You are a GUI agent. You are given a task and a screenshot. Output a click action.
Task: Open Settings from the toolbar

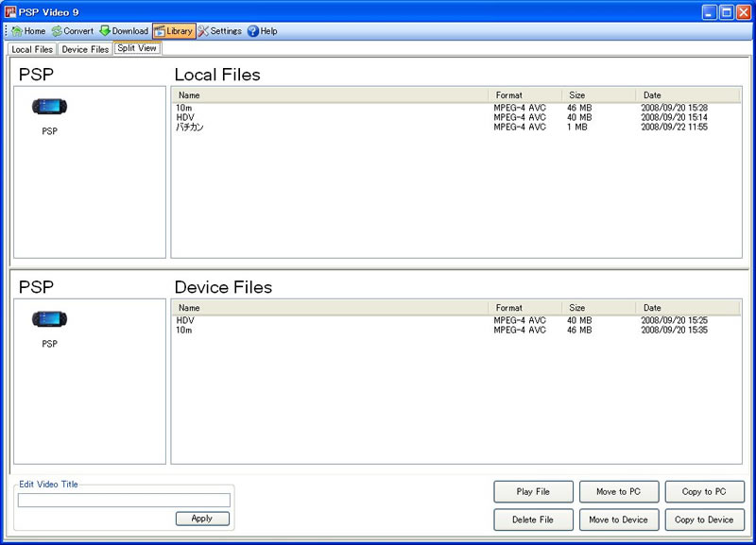click(220, 31)
